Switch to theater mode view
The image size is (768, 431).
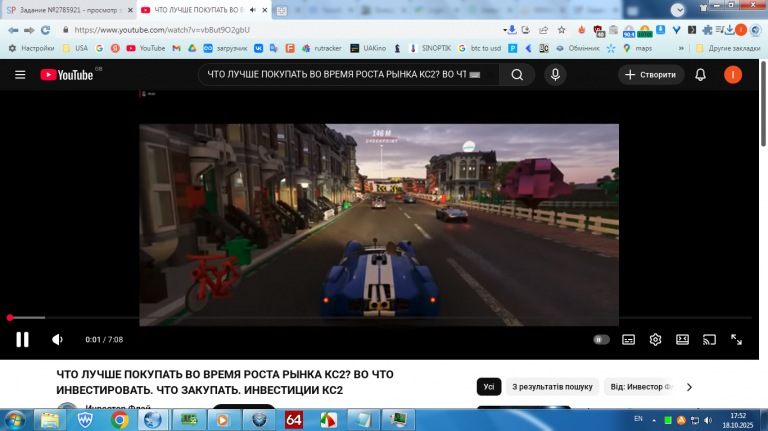click(682, 339)
